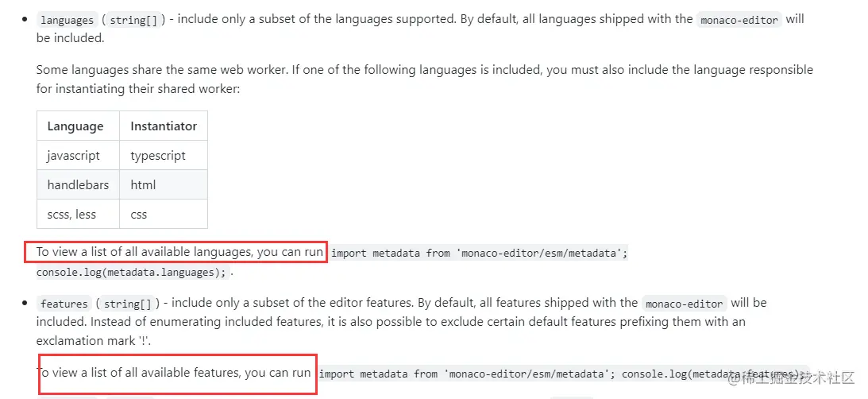Click 'monaco-editor' code tag in languages paragraph
The width and height of the screenshot is (868, 399).
(739, 20)
